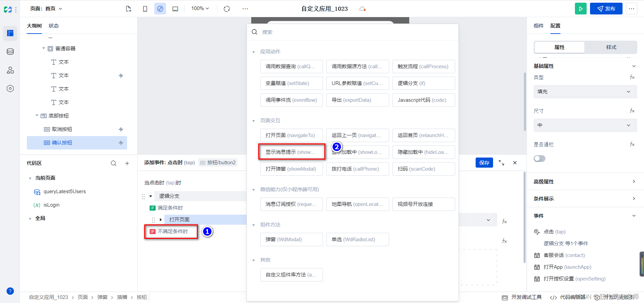
Task: Collapse the 应用动作 action group
Action: pos(254,52)
